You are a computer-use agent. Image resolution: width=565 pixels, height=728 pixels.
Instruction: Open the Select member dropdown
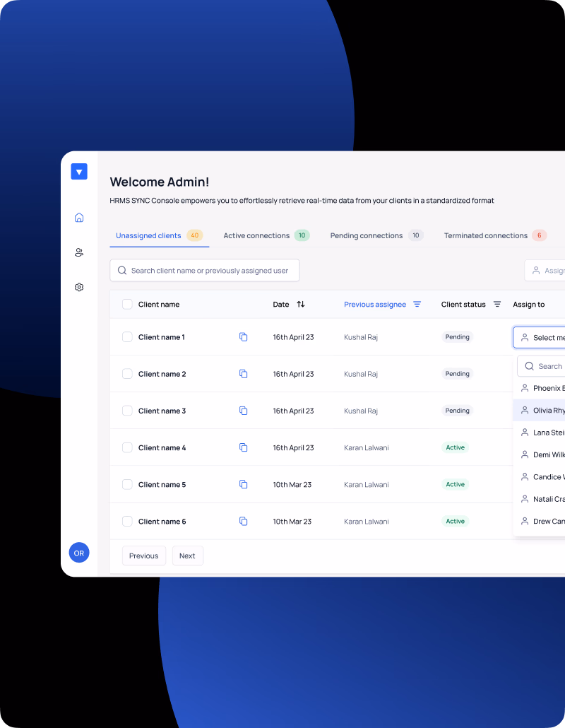(540, 338)
